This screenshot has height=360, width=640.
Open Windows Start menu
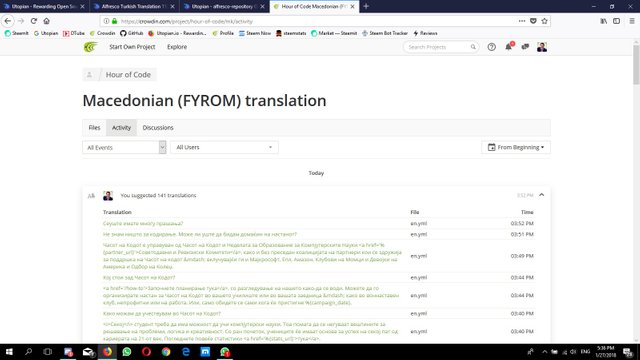point(9,352)
